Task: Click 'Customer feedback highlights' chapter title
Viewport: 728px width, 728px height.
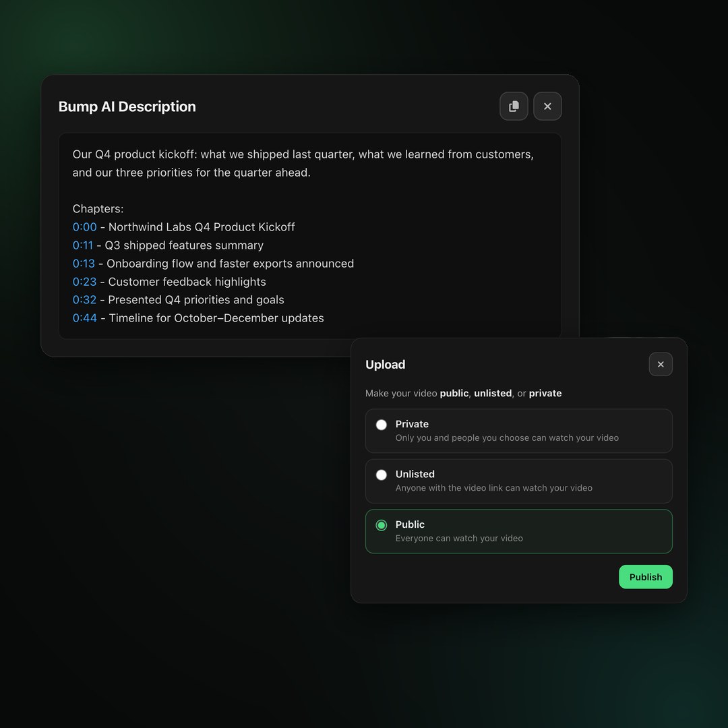Action: [x=187, y=282]
